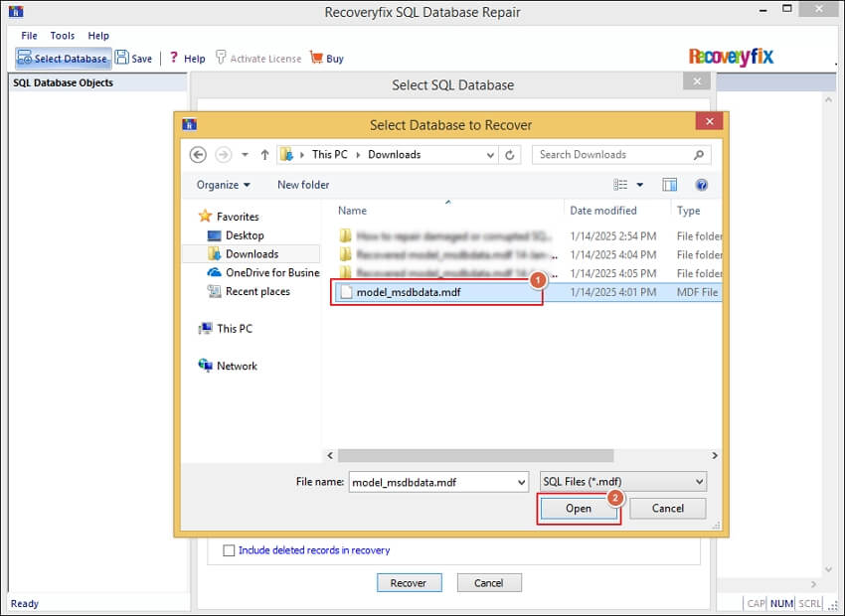Open Help from the toolbar question mark

174,57
